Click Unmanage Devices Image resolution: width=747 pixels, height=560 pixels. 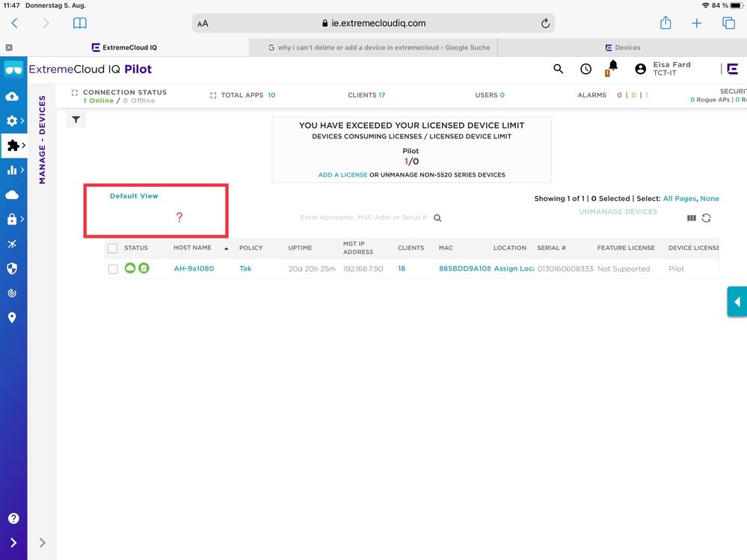[618, 212]
